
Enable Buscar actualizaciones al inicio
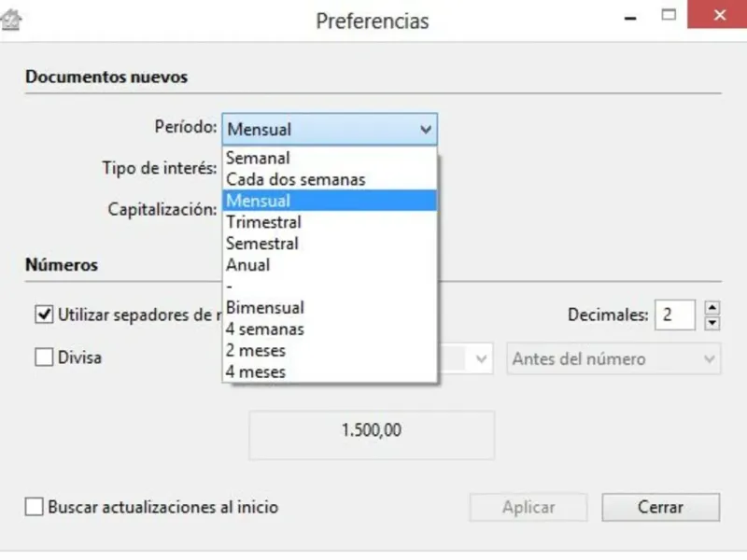pyautogui.click(x=35, y=508)
